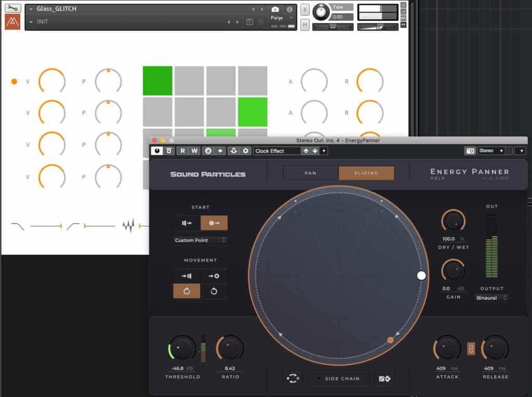
Task: Select previous instrument arrow beside Glass_GLITCH
Action: [253, 9]
